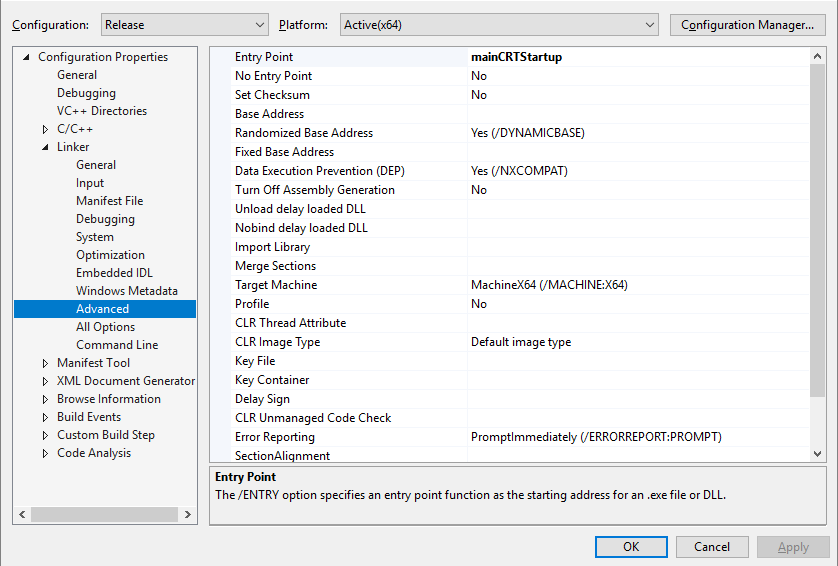
Task: Open the Linker Command Line page
Action: point(117,345)
